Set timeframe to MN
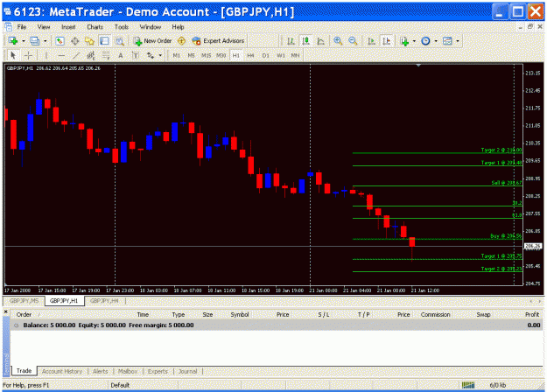 pyautogui.click(x=295, y=55)
